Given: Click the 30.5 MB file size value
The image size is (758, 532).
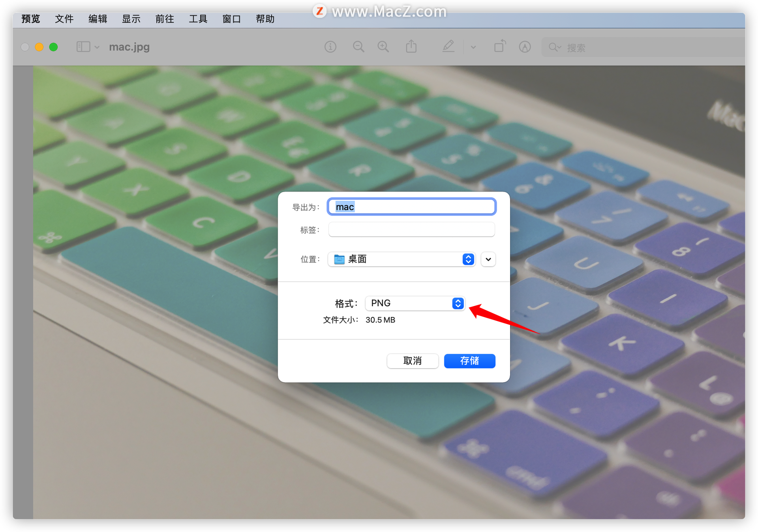Looking at the screenshot, I should tap(380, 320).
